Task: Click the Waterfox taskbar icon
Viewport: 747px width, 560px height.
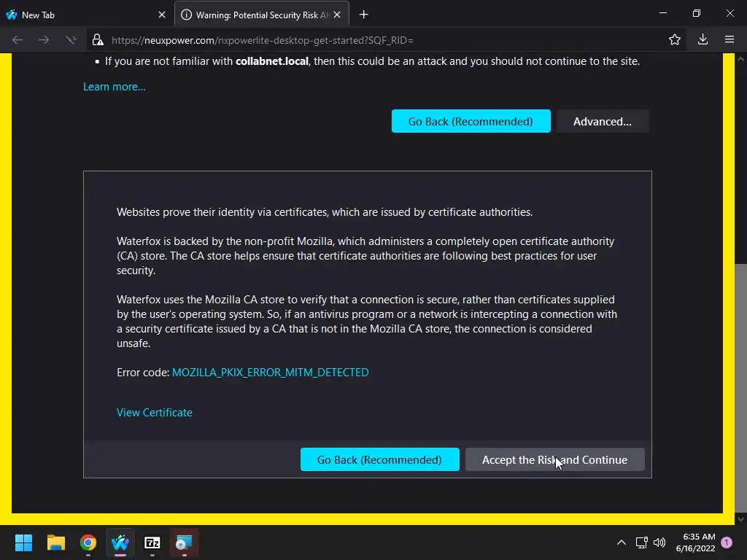Action: coord(120,542)
